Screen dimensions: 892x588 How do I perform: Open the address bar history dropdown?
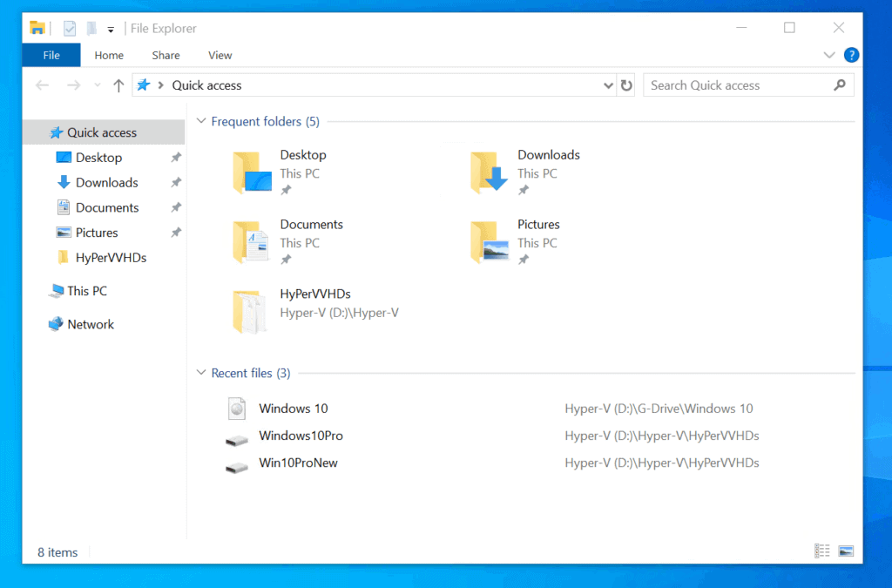[x=608, y=85]
